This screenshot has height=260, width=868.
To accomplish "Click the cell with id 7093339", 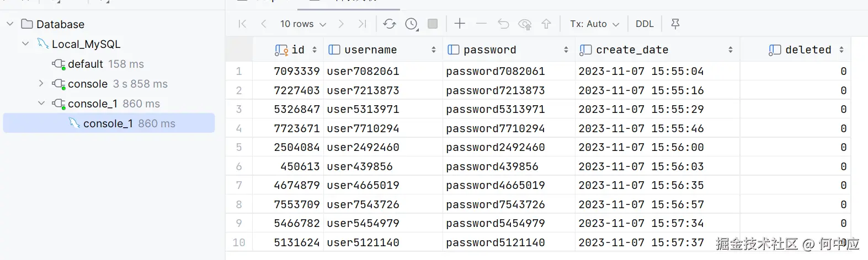I will point(288,71).
